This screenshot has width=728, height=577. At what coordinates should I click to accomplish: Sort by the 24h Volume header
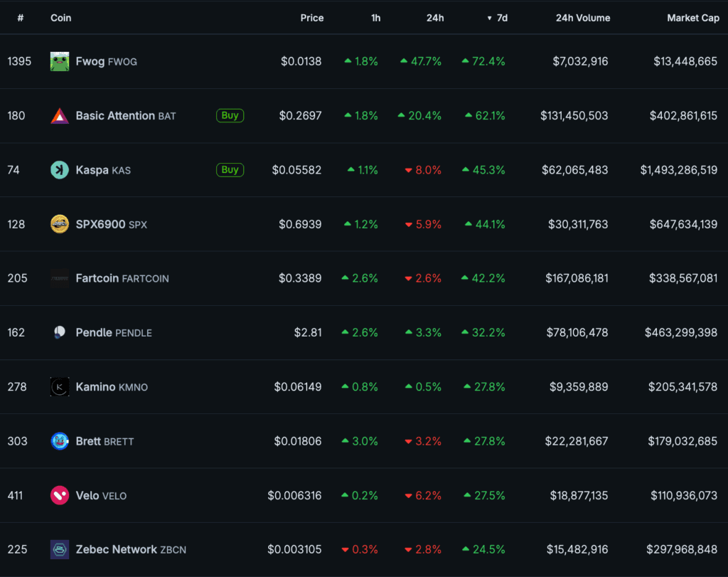point(582,18)
